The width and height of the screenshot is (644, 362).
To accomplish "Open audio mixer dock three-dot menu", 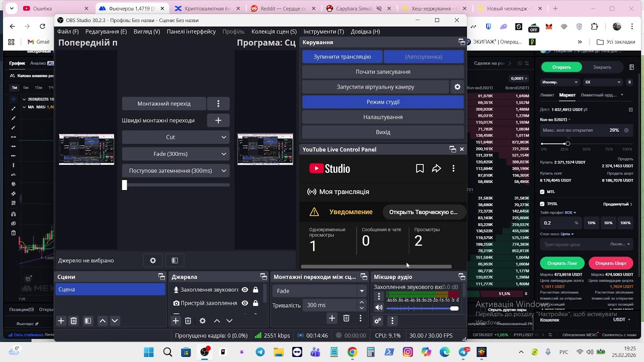I will coord(392,321).
